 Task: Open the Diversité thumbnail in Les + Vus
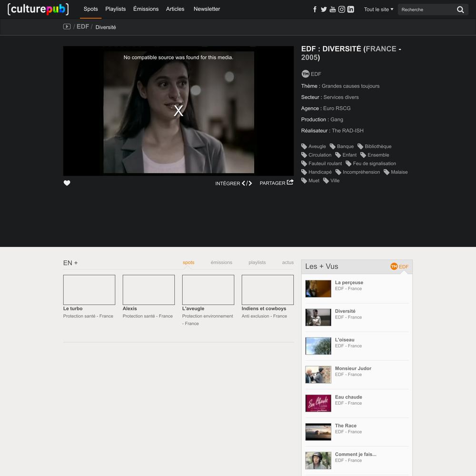pos(318,317)
